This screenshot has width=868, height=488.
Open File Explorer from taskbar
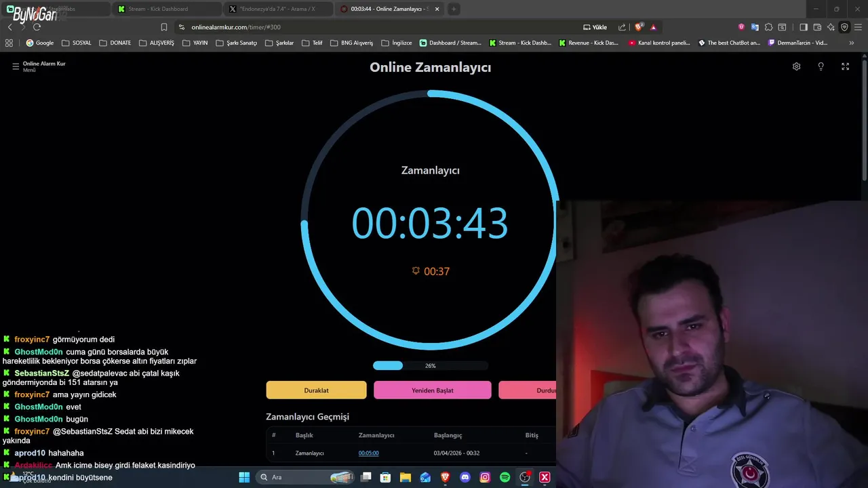[406, 477]
